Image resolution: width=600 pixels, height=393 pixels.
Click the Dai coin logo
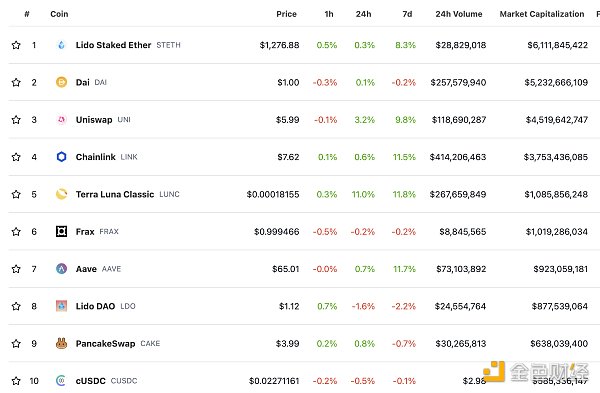pyautogui.click(x=61, y=82)
